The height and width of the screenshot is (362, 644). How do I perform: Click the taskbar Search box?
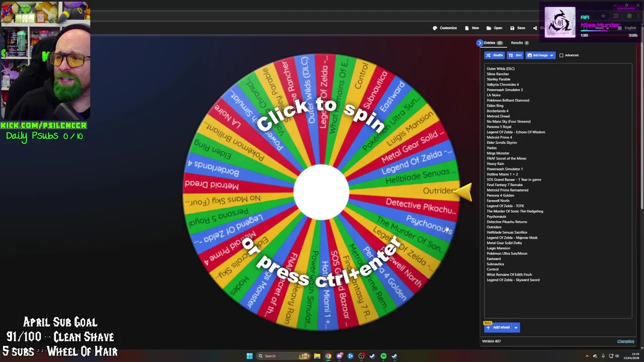[x=283, y=356]
